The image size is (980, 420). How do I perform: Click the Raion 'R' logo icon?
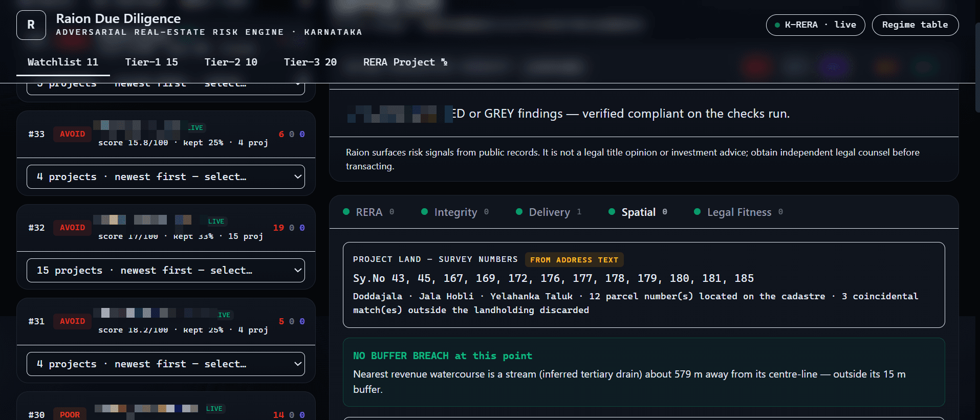click(x=31, y=25)
